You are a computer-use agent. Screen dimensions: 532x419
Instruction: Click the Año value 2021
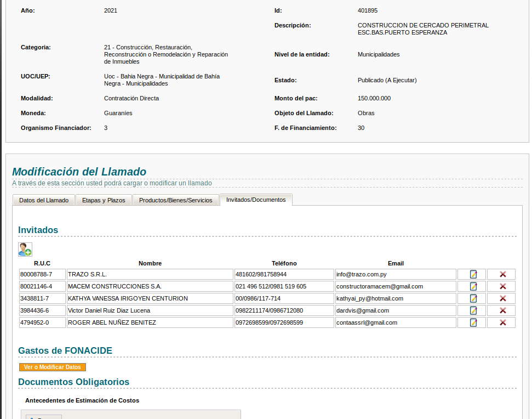(111, 10)
